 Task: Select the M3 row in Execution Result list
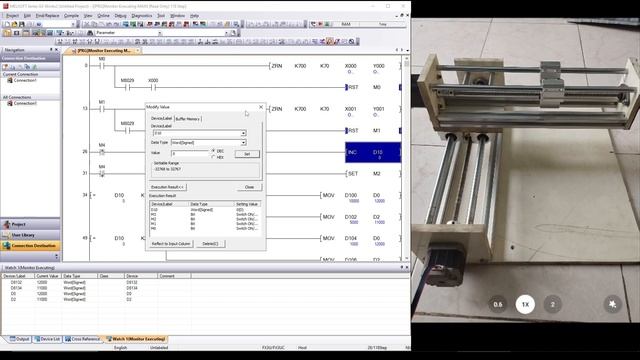coord(205,214)
